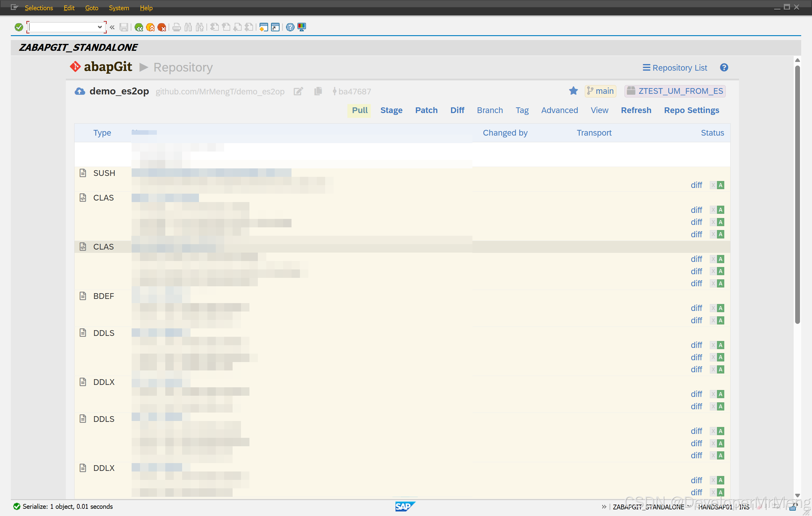Click the Customize Local Layout monitor icon
Viewport: 812px width, 516px height.
tap(301, 27)
